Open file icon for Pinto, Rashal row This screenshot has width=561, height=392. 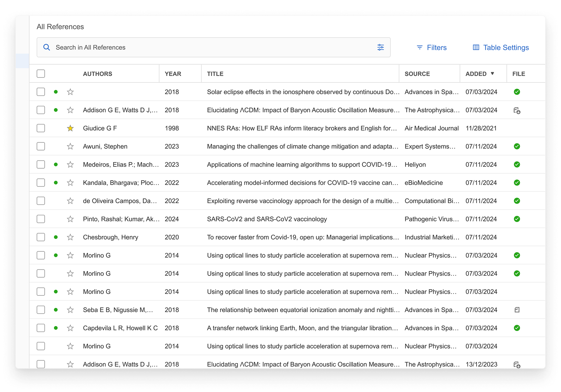pos(517,219)
